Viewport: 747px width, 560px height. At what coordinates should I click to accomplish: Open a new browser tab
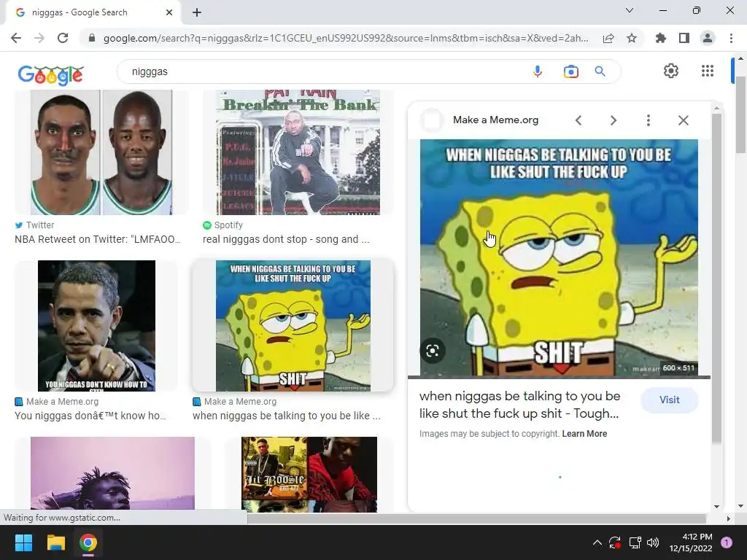tap(197, 12)
